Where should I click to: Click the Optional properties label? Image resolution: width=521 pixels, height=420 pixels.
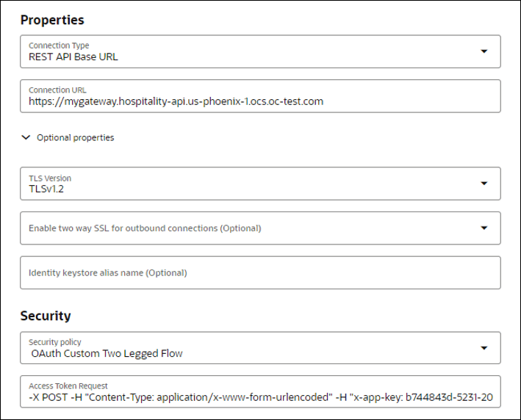76,137
